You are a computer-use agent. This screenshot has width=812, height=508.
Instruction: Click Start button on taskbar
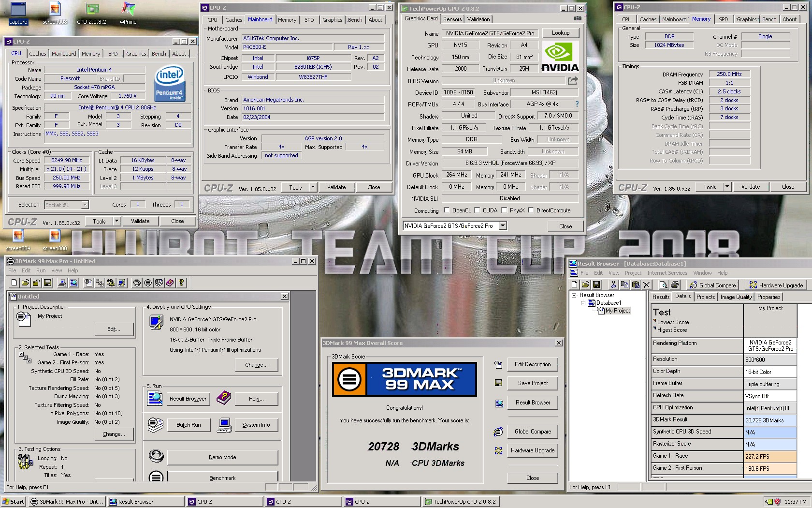(14, 502)
